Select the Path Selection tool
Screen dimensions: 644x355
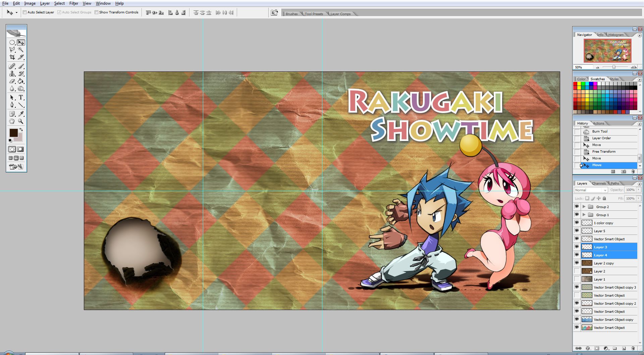tap(12, 98)
